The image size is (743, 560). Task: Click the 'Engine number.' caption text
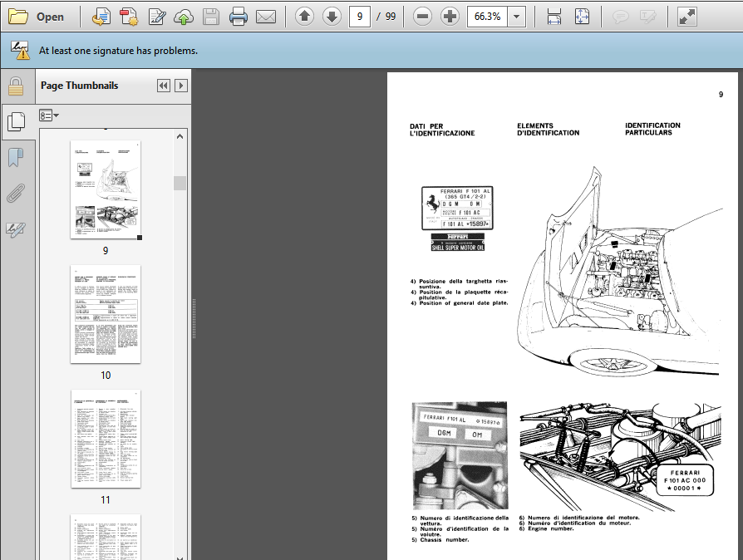pyautogui.click(x=551, y=528)
